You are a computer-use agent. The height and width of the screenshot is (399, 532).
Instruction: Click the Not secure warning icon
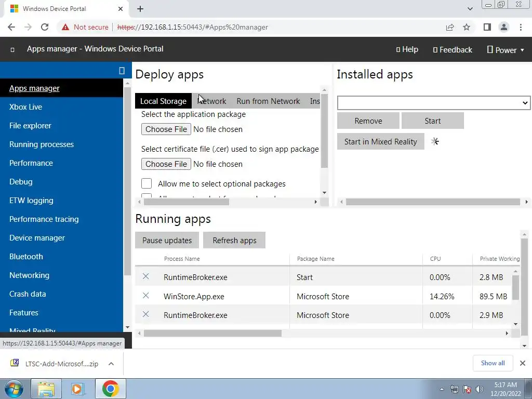tap(65, 27)
